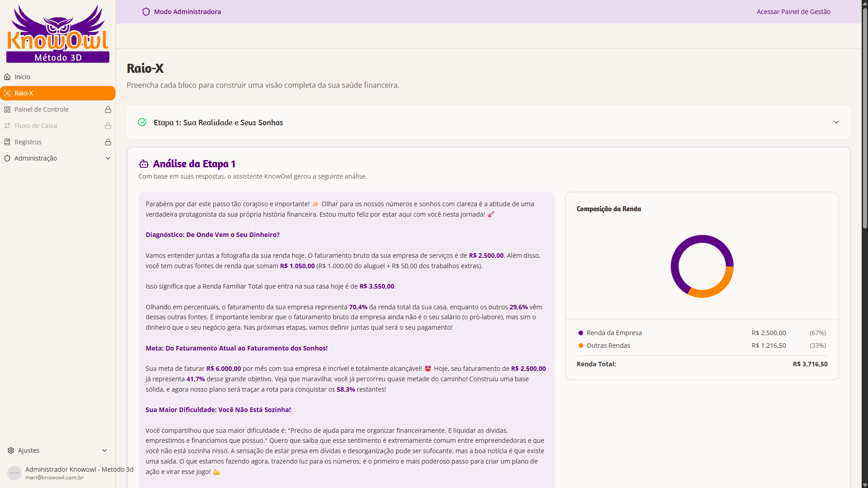
Task: Click the lock icon on Painel de Controle
Action: click(108, 109)
